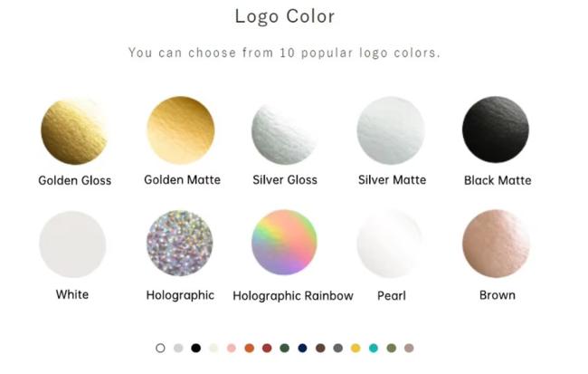Screen dimensions: 588x374
Task: Select the Pearl logo color
Action: click(391, 245)
